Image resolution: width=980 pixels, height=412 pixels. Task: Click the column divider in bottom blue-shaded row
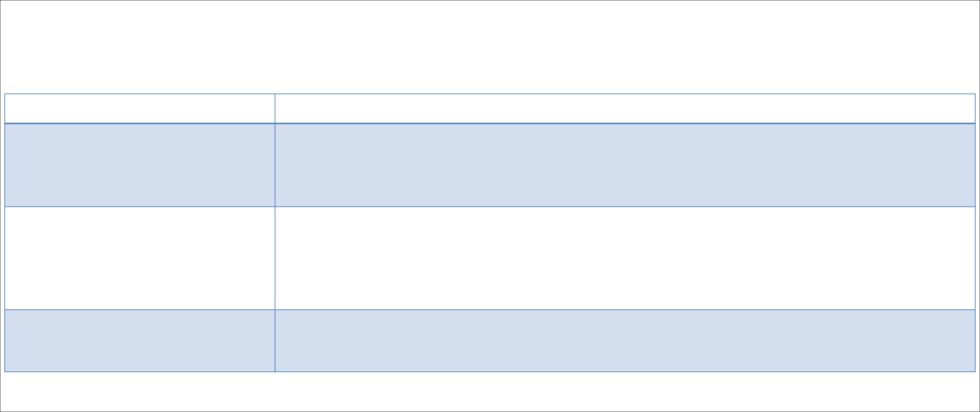(275, 340)
